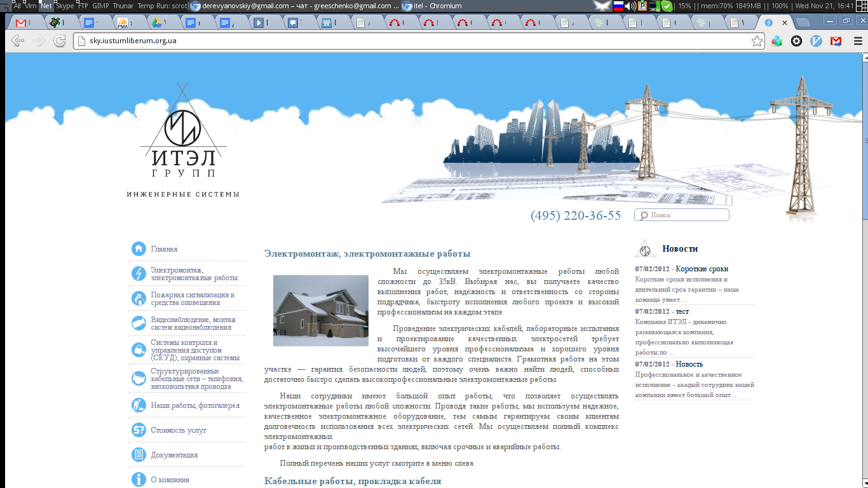This screenshot has width=868, height=488.
Task: Go forward in browser history
Action: [x=39, y=41]
